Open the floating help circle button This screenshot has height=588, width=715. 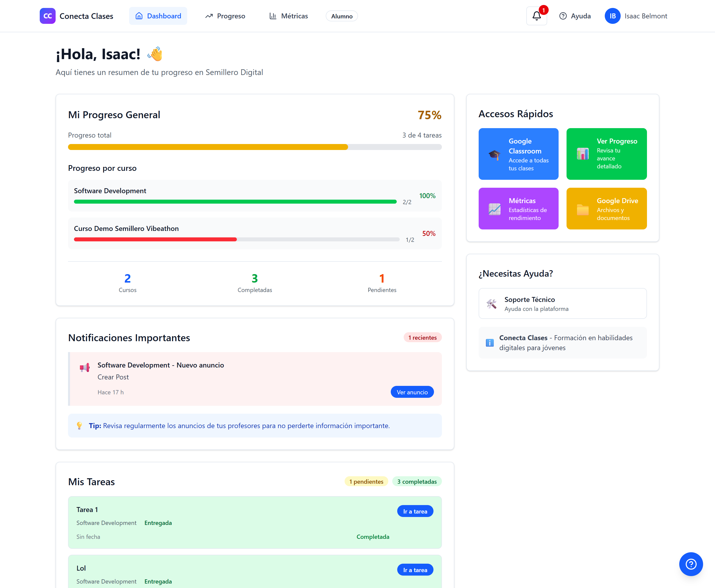(691, 564)
